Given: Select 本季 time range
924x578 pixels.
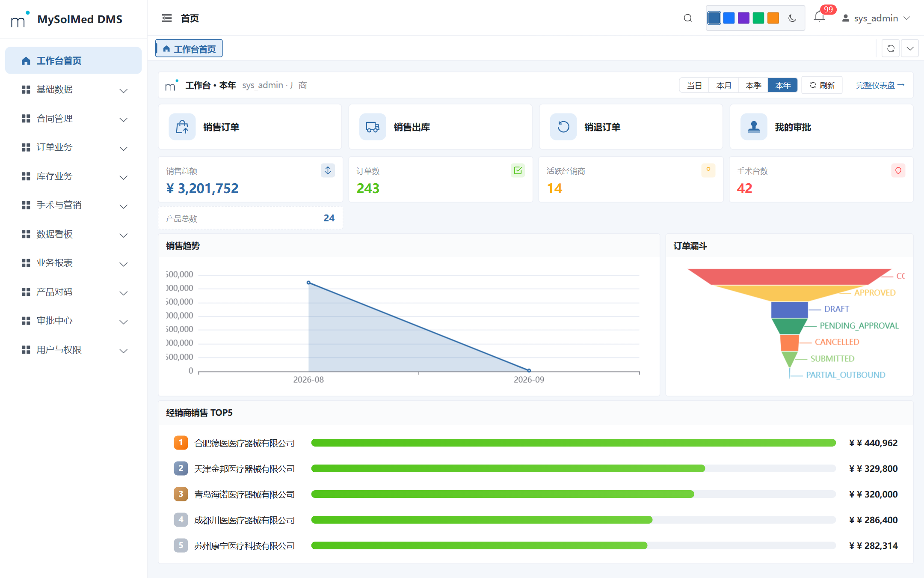Looking at the screenshot, I should (x=753, y=85).
